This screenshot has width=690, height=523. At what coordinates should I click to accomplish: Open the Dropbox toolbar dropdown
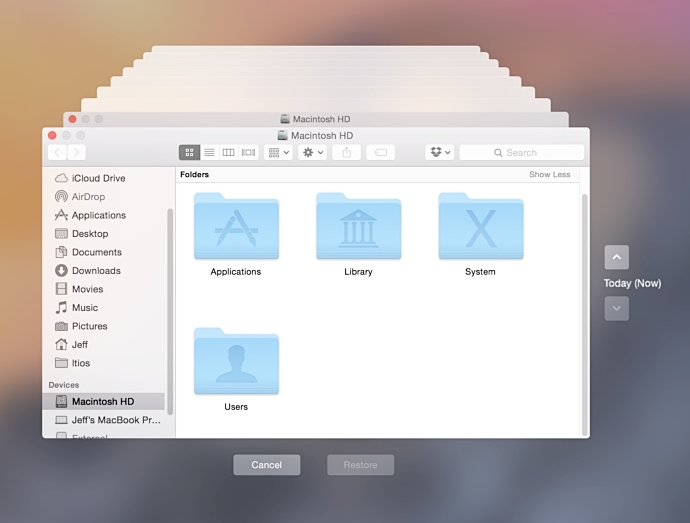pos(439,153)
